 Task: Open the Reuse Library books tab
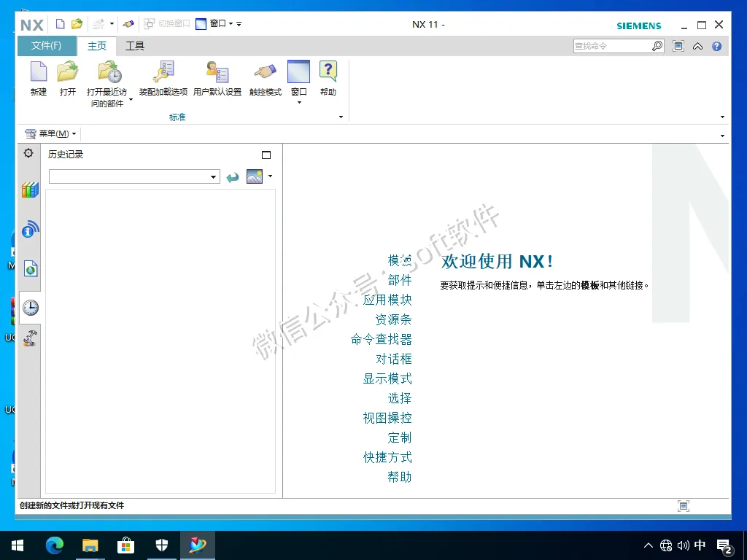(30, 190)
